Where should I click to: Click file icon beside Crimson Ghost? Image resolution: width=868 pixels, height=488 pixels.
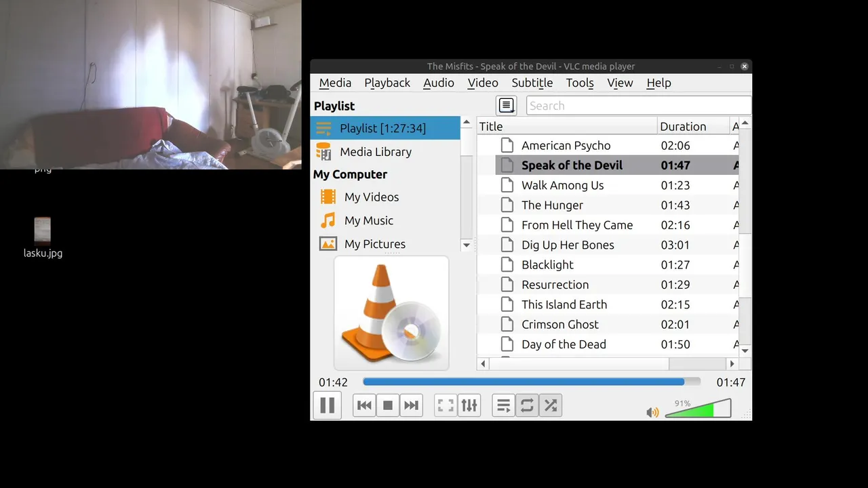click(507, 325)
